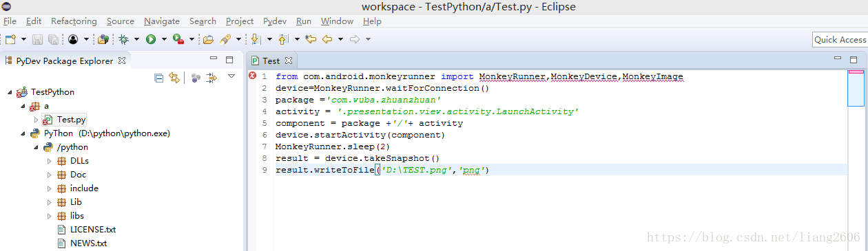Open the Run menu
The height and width of the screenshot is (251, 868).
pos(304,21)
